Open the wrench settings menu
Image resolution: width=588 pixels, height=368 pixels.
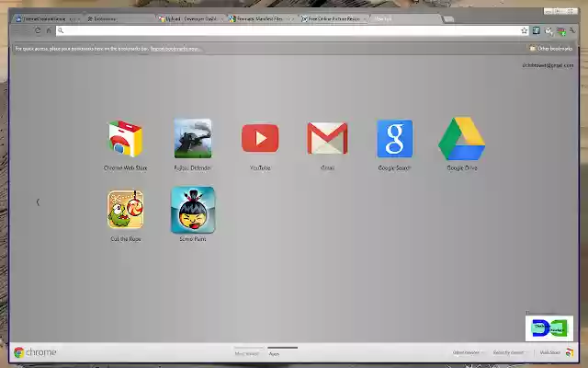(571, 30)
